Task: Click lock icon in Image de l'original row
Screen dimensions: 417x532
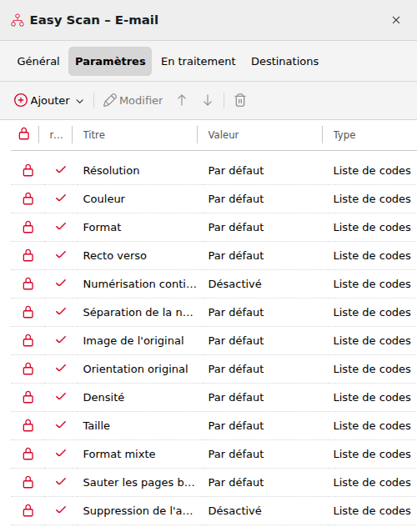Action: pos(28,341)
